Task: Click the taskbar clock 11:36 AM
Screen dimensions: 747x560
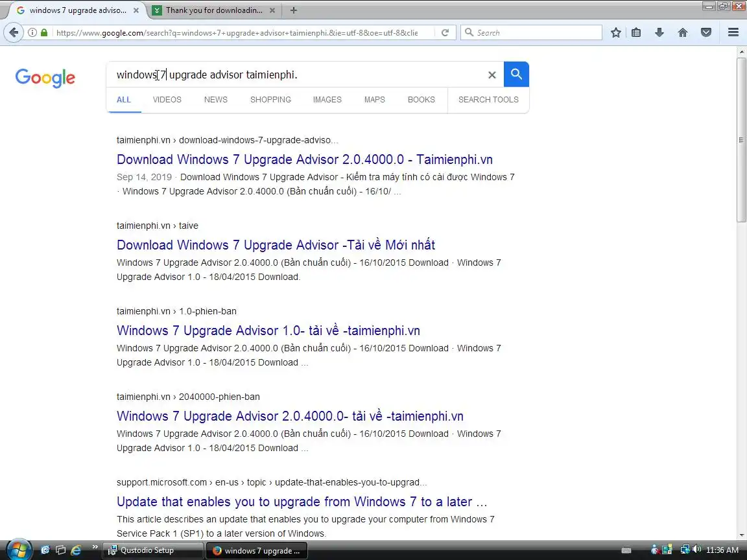Action: coord(722,550)
